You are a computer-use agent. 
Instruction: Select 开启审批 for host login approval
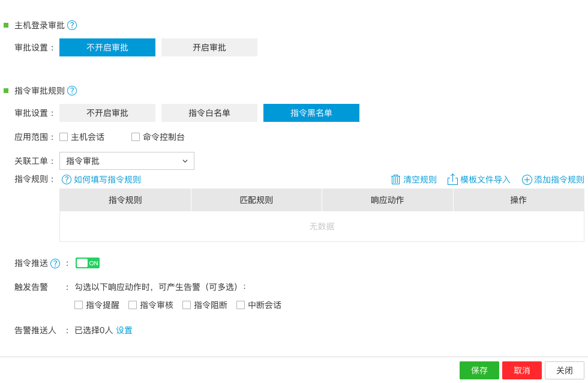[209, 47]
